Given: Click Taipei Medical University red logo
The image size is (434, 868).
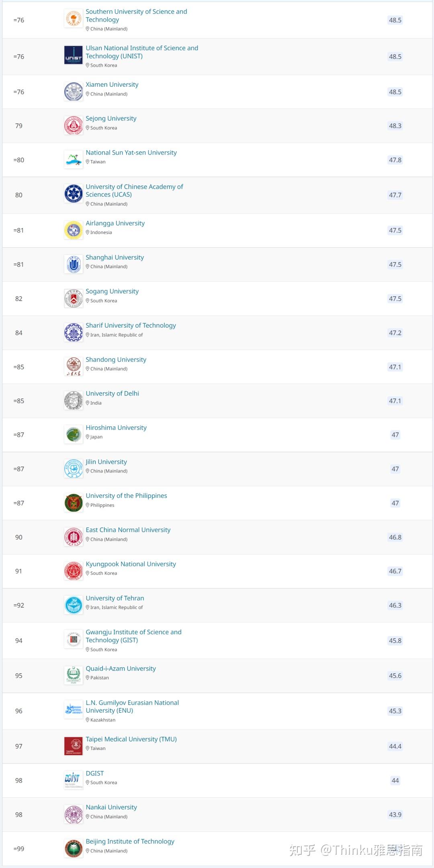Looking at the screenshot, I should [x=74, y=746].
